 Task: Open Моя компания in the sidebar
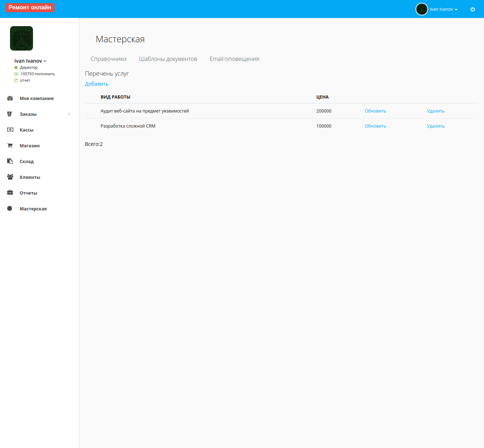37,98
